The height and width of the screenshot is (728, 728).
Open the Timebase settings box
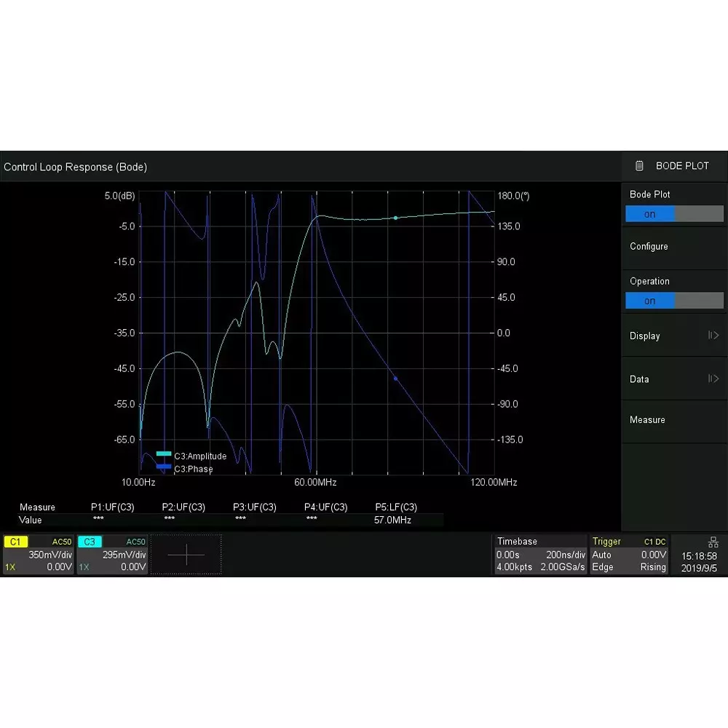(x=540, y=554)
